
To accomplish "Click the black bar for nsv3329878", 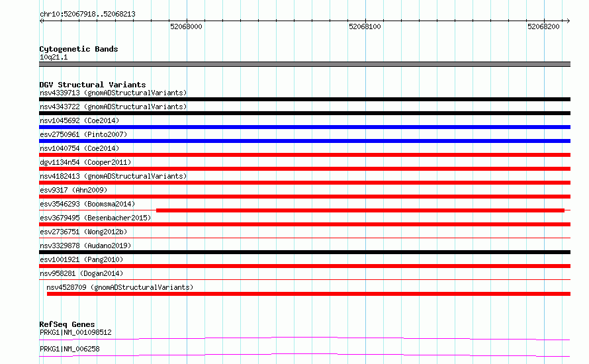I will click(x=304, y=252).
